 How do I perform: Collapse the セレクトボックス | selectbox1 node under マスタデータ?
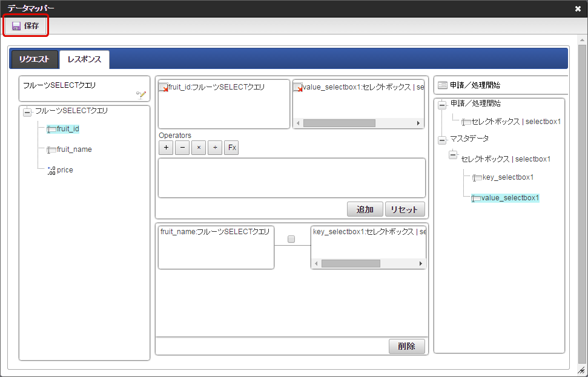point(453,154)
